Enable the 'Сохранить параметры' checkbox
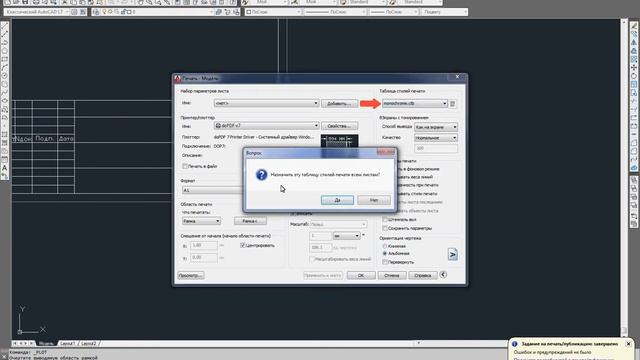This screenshot has width=640, height=360. point(385,228)
